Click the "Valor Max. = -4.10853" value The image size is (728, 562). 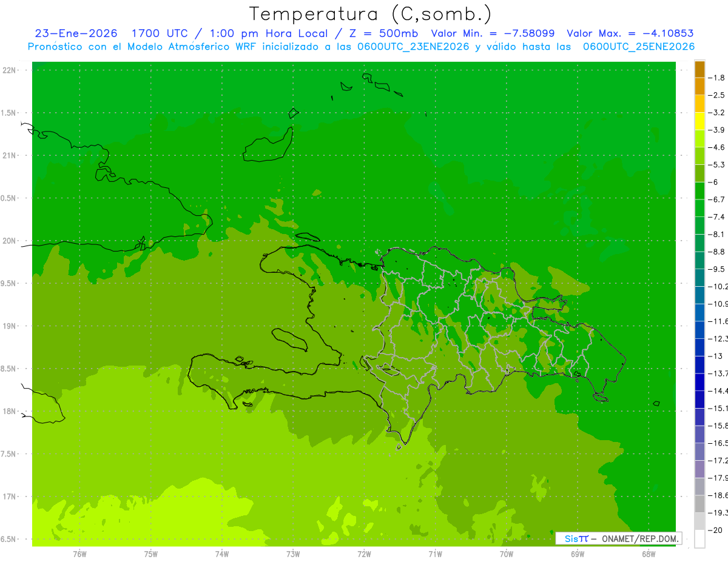pos(630,33)
